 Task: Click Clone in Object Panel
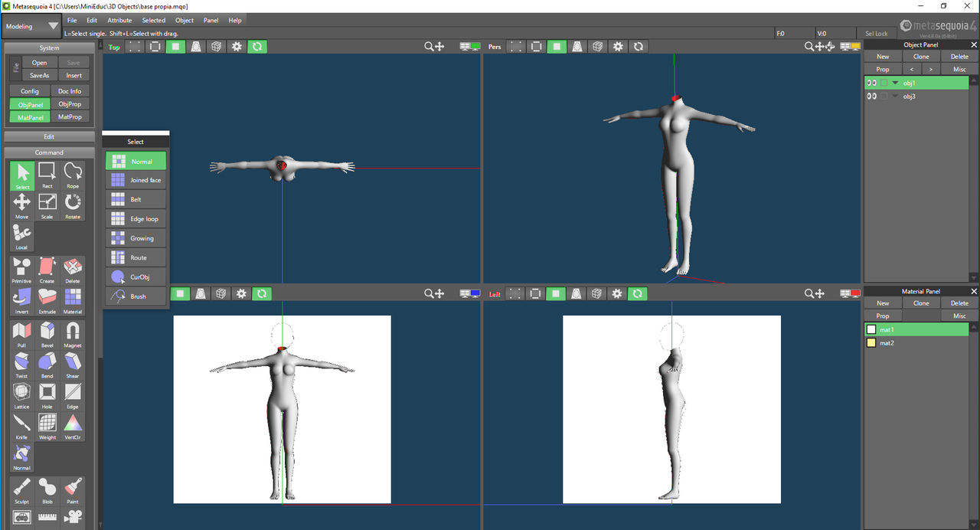921,57
